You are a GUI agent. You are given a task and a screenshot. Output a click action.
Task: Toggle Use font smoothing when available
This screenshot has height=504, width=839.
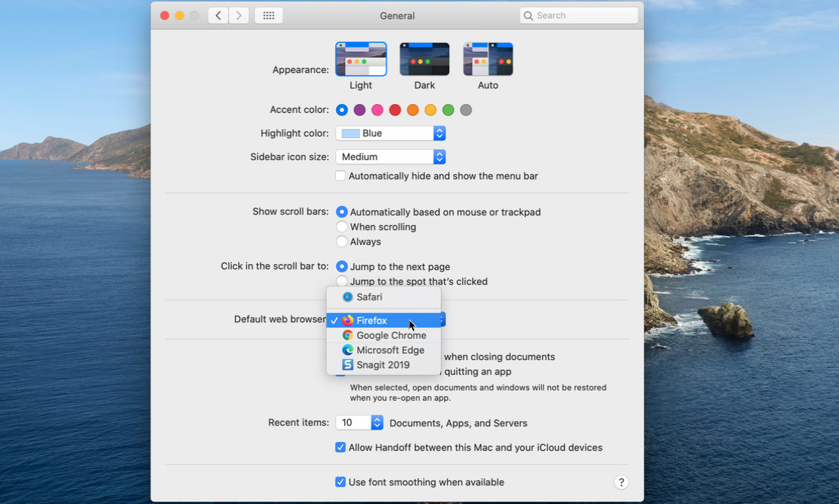pyautogui.click(x=340, y=482)
